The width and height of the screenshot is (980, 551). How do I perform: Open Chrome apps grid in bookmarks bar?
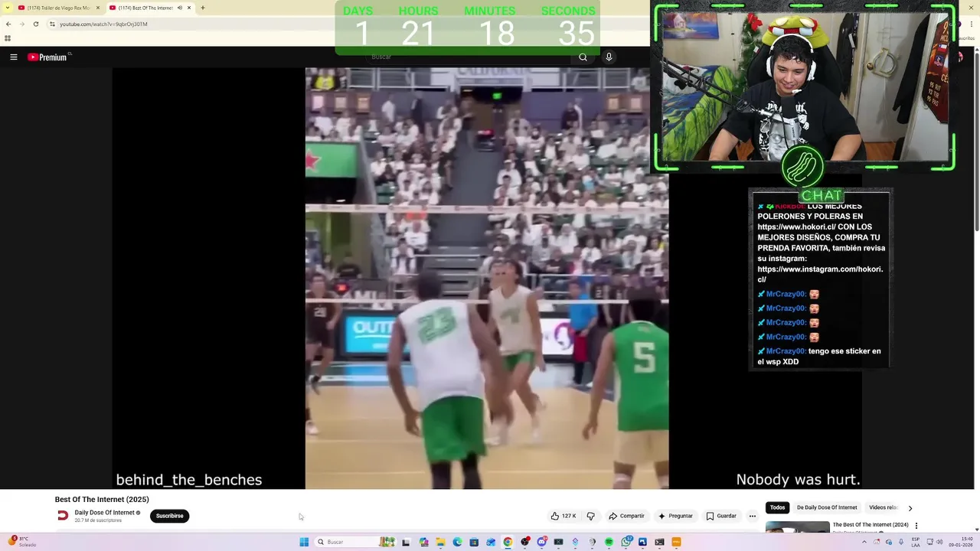coord(8,38)
